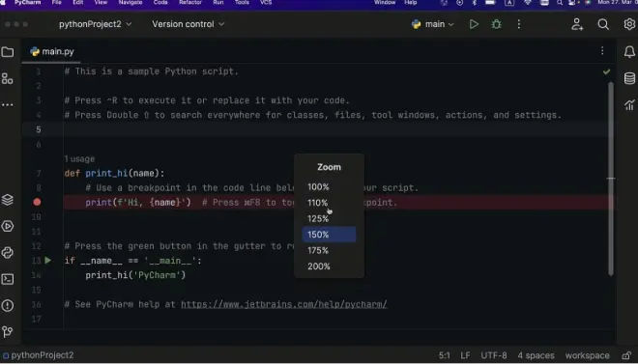
Task: Open the PyCharm application menu
Action: pyautogui.click(x=28, y=3)
